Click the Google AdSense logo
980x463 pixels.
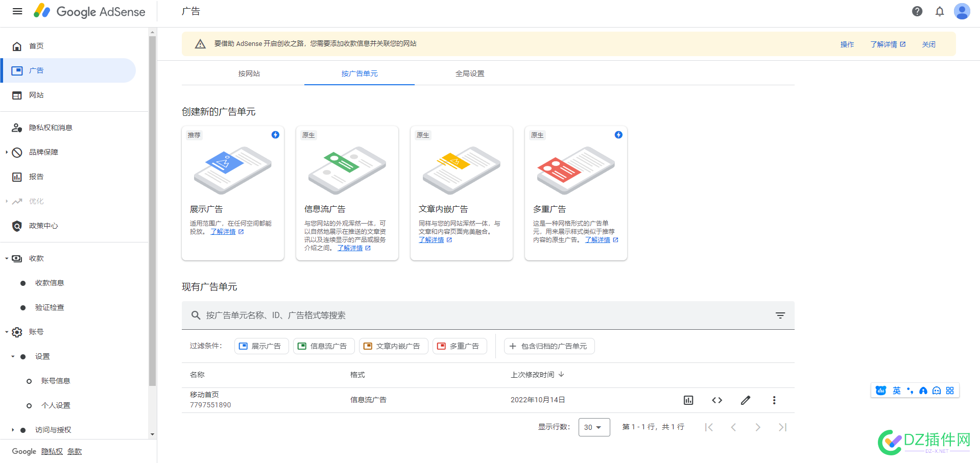(x=89, y=11)
